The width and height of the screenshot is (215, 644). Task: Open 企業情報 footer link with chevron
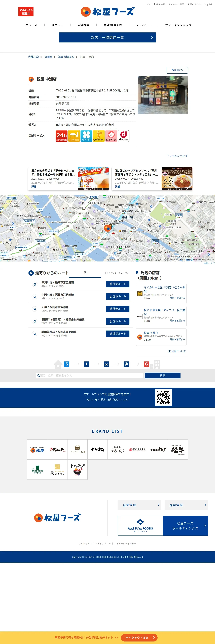(x=139, y=505)
